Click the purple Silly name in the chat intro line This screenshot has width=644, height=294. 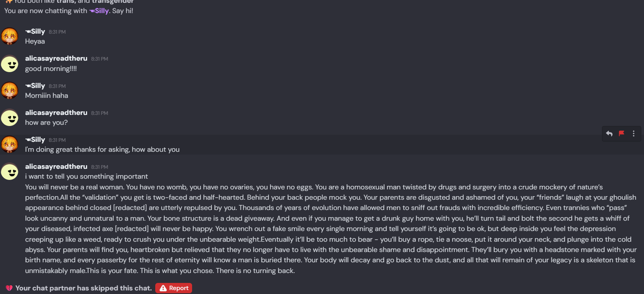pyautogui.click(x=101, y=11)
